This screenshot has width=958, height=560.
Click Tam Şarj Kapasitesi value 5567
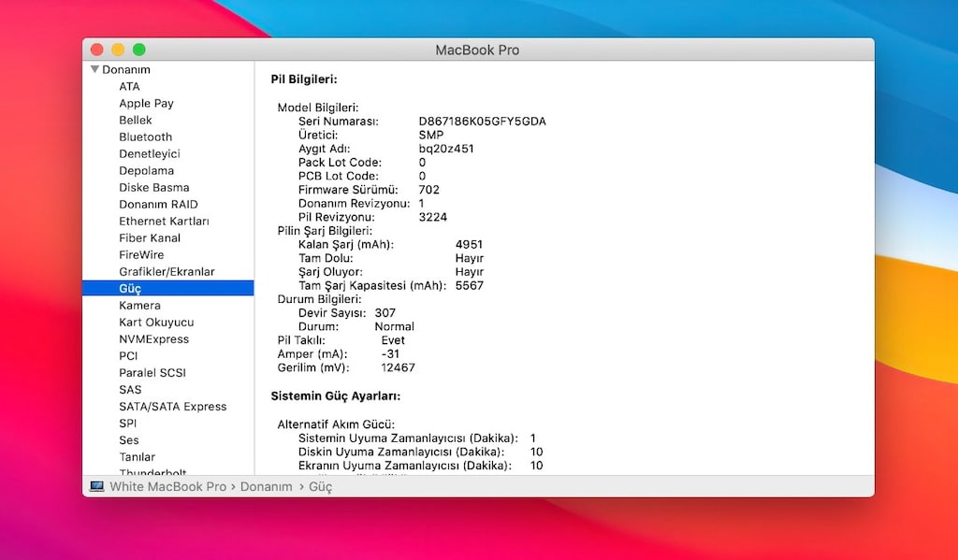470,286
